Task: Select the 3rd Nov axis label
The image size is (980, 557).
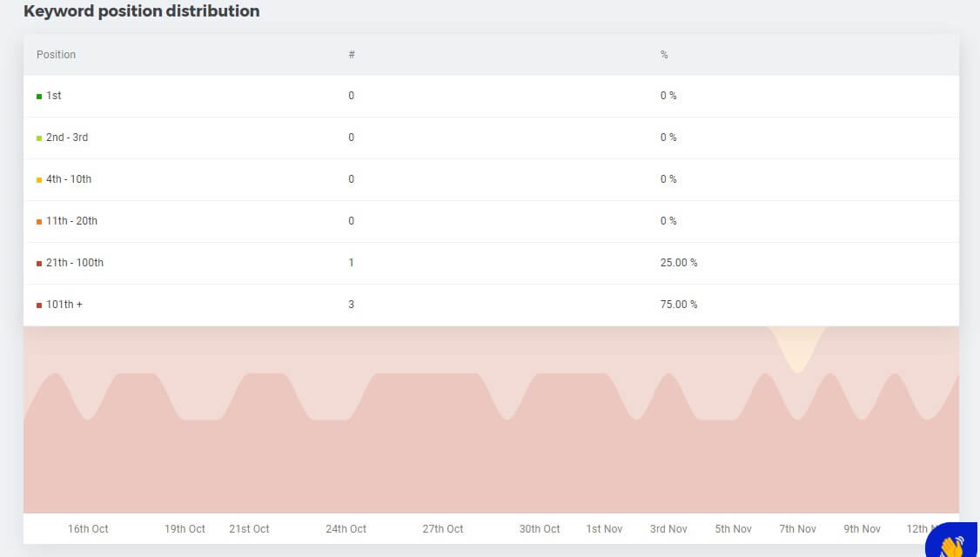Action: coord(668,529)
